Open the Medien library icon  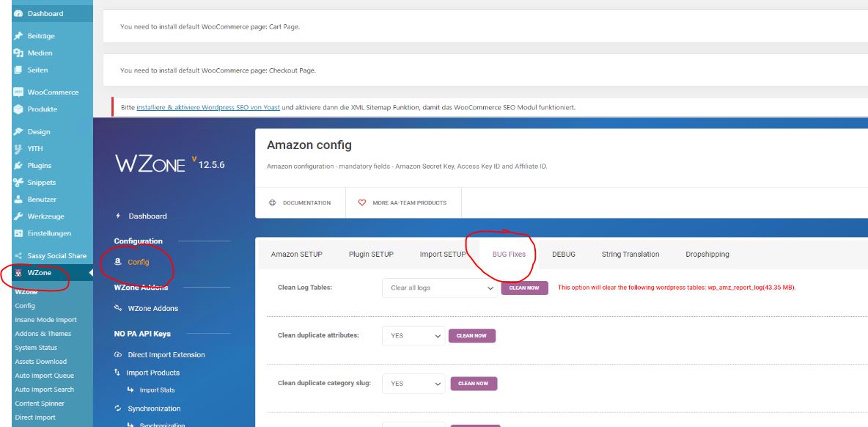[x=18, y=53]
